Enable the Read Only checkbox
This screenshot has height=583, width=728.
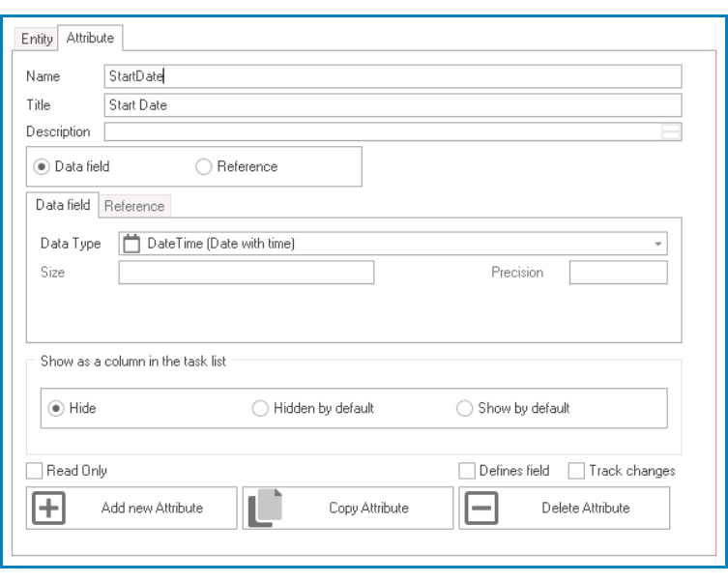(x=35, y=470)
